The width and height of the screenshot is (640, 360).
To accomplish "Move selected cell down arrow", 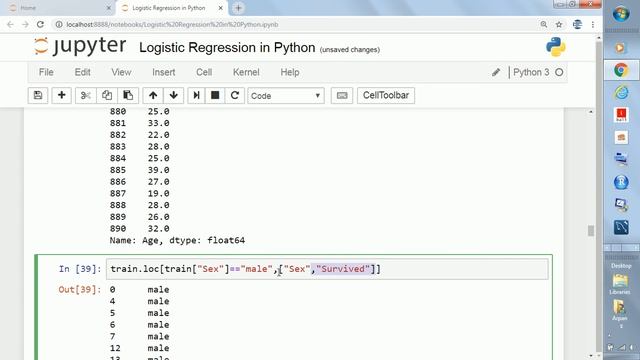I will (173, 96).
